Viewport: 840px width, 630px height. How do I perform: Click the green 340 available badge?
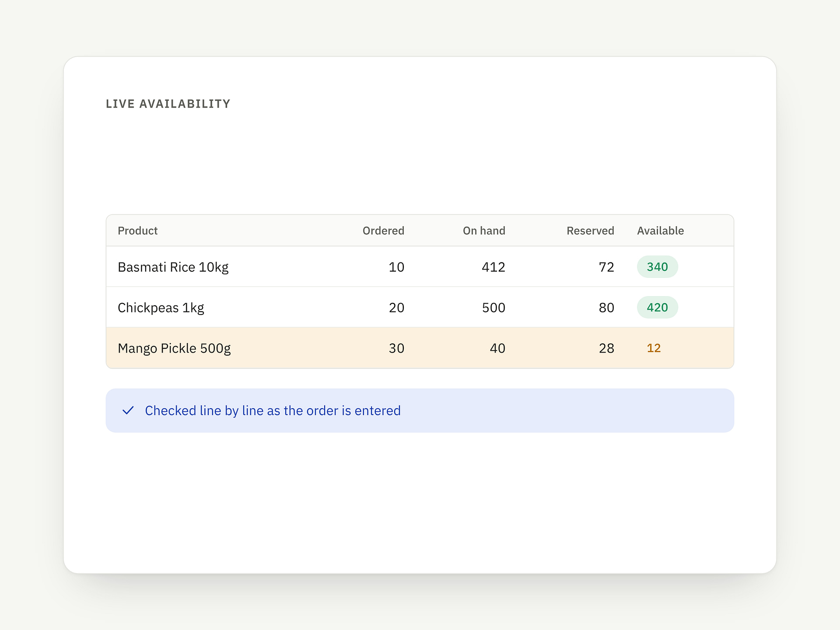pos(658,267)
